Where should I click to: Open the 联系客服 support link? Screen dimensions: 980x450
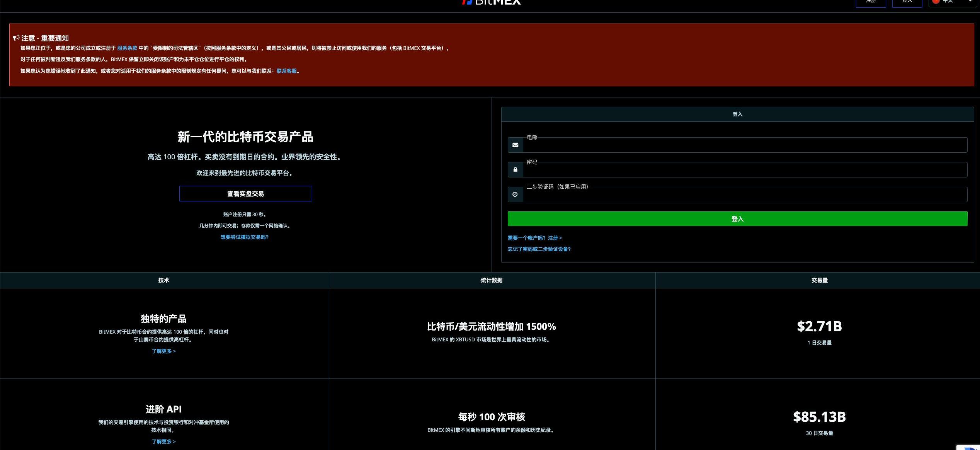[286, 71]
